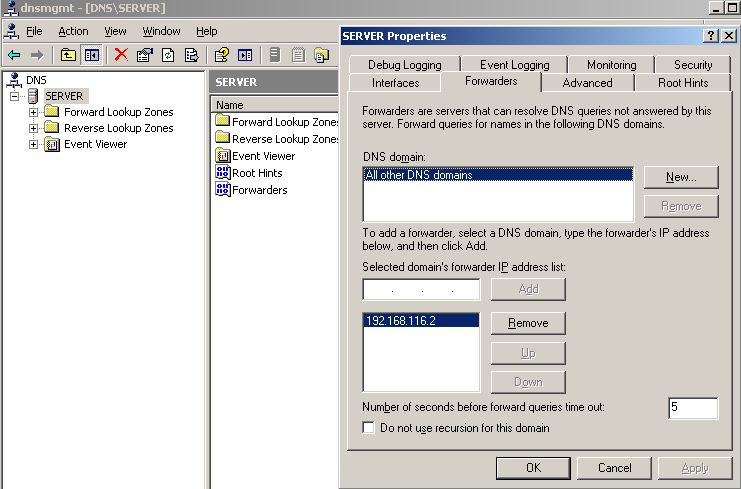Select All other DNS domains entry
This screenshot has width=741, height=489.
[498, 175]
